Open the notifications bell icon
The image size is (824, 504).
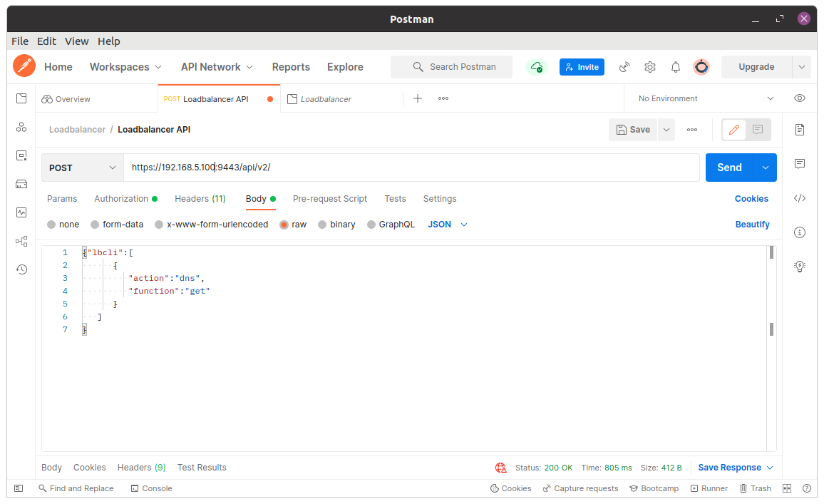point(676,67)
